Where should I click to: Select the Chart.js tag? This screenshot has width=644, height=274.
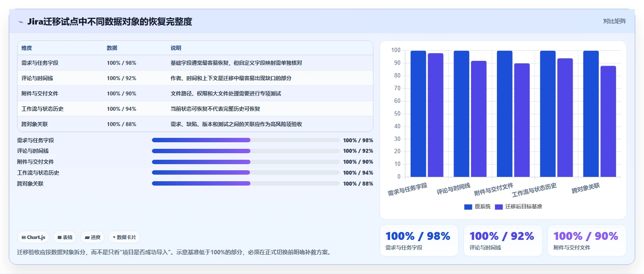pyautogui.click(x=33, y=237)
